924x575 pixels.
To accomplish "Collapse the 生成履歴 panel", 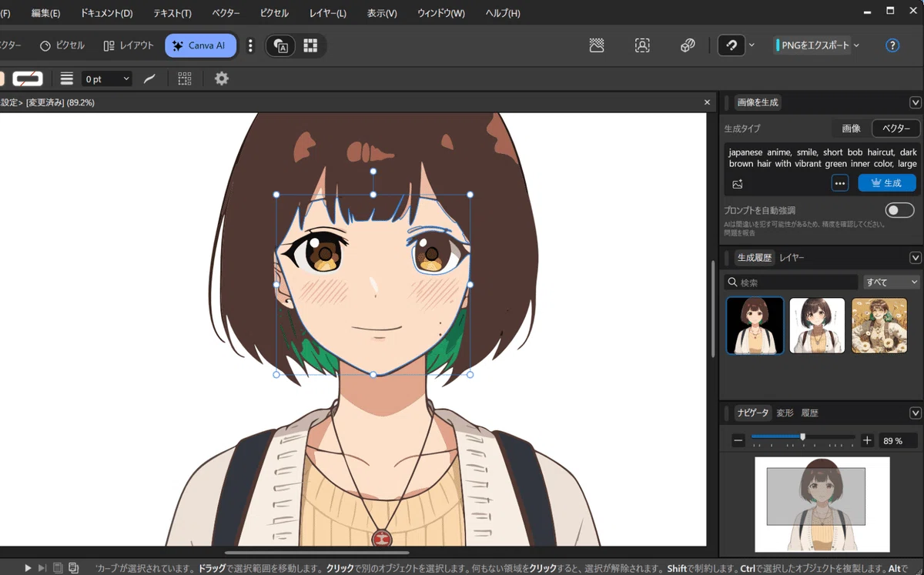I will [916, 258].
